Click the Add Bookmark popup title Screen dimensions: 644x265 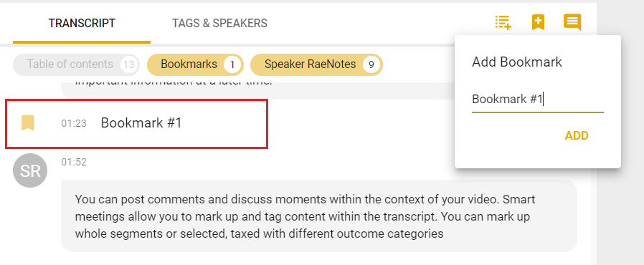pyautogui.click(x=516, y=62)
